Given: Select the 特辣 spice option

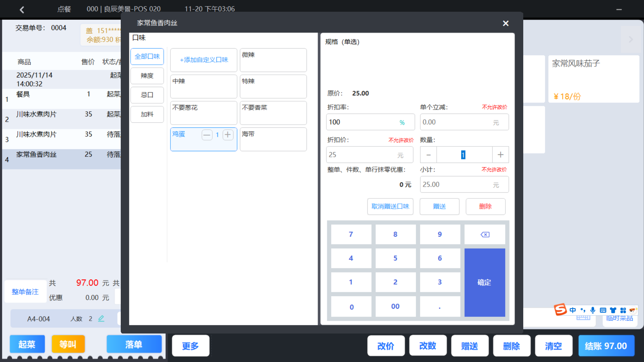Looking at the screenshot, I should pyautogui.click(x=273, y=86).
